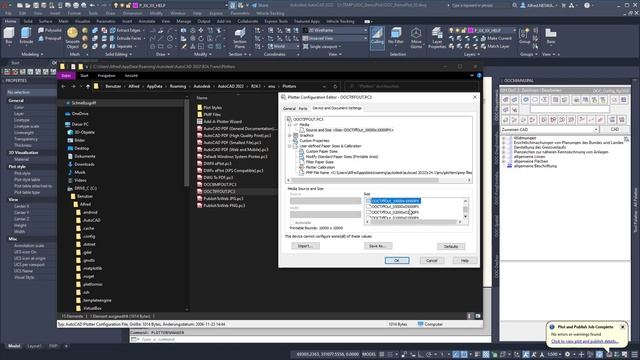640x360 pixels.
Task: Switch to the General tab
Action: [289, 109]
